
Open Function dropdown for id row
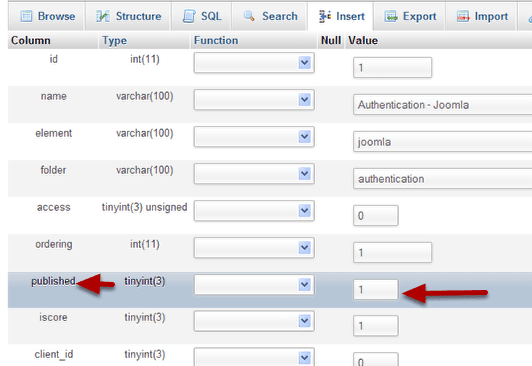pyautogui.click(x=254, y=63)
